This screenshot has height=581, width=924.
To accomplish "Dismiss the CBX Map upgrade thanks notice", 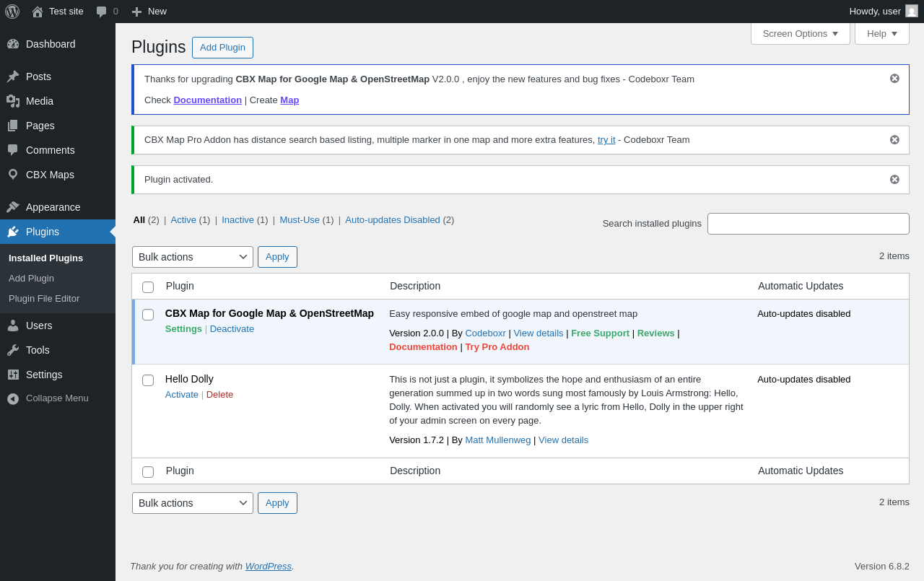I will tap(894, 79).
